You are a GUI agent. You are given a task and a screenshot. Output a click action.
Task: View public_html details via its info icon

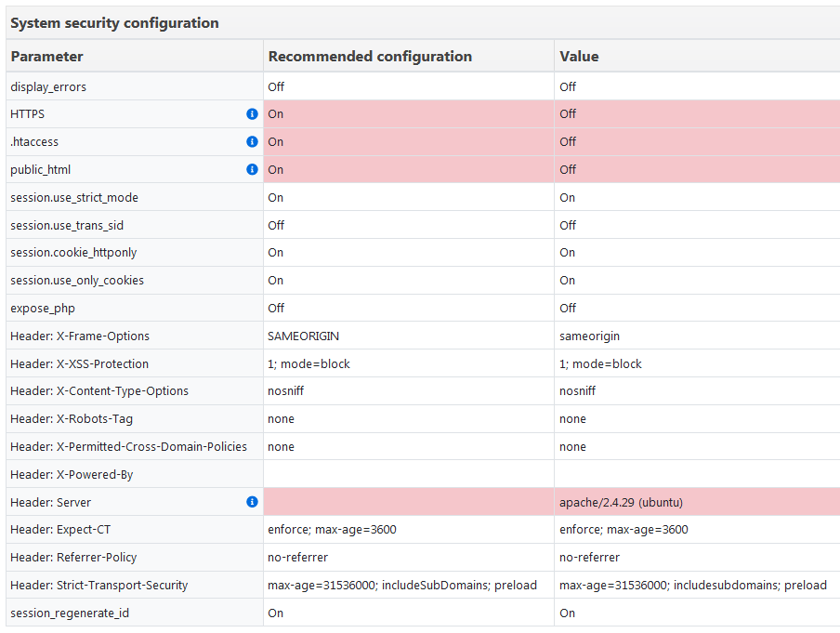coord(251,169)
